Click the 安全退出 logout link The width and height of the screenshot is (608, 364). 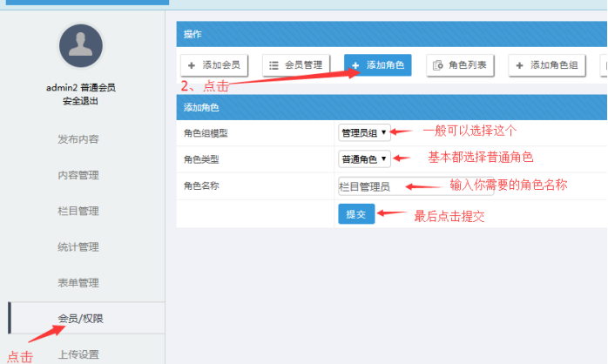pyautogui.click(x=80, y=101)
